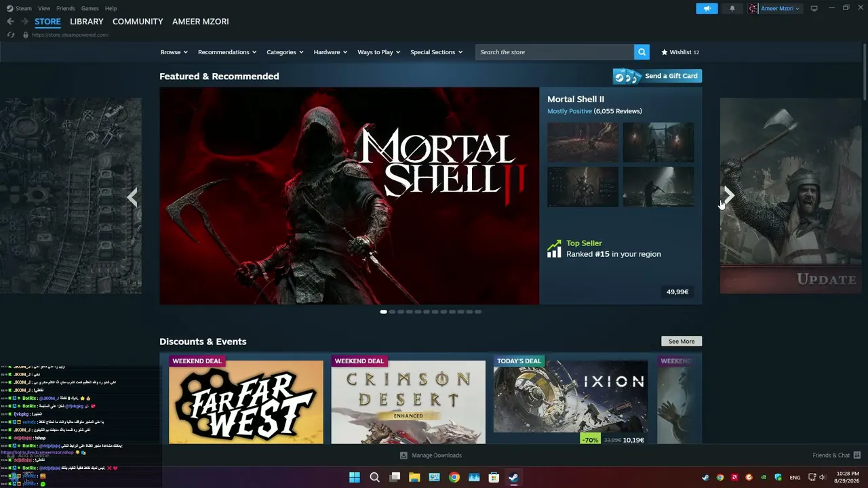
Task: Click See More in Discounts & Events
Action: click(x=682, y=342)
